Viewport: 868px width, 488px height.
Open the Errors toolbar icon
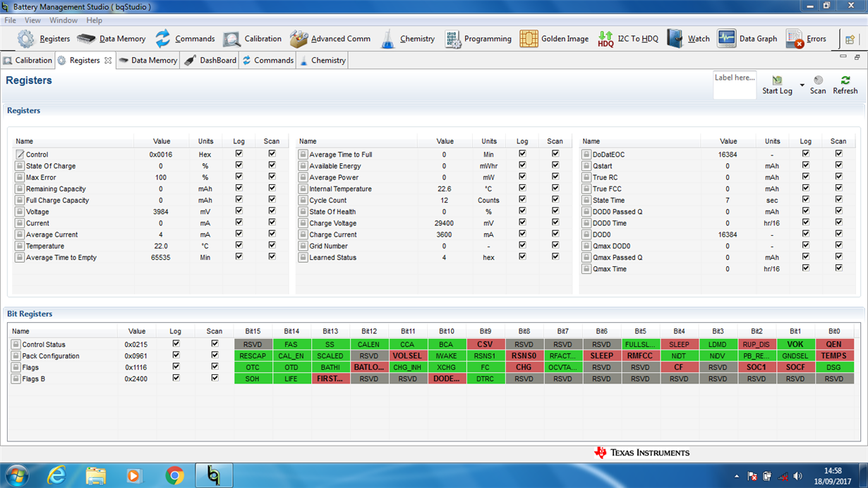point(795,39)
